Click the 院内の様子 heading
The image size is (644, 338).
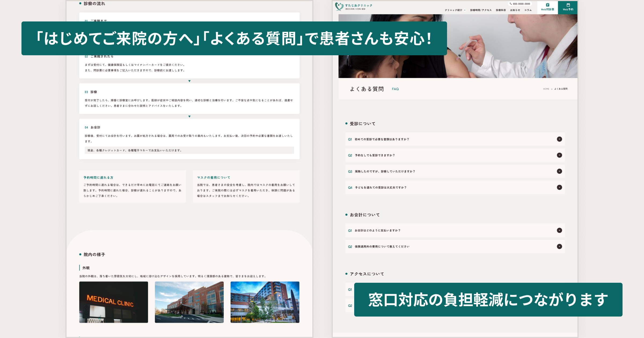tap(94, 255)
